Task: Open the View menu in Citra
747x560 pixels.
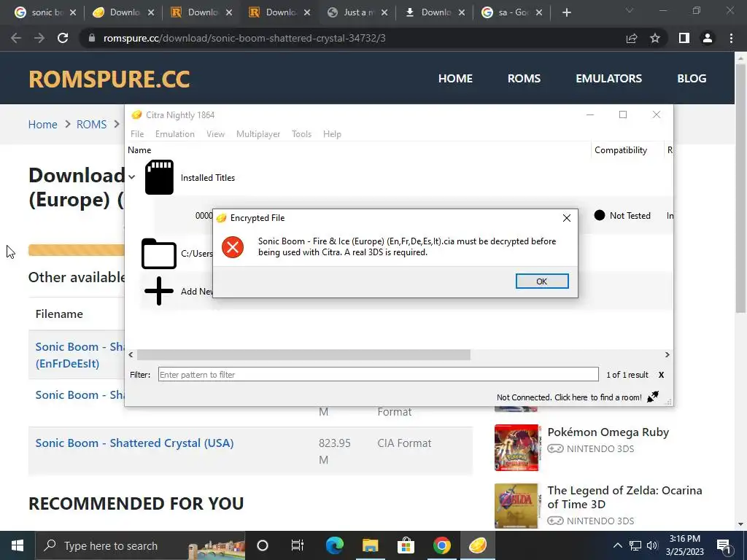Action: (x=215, y=134)
